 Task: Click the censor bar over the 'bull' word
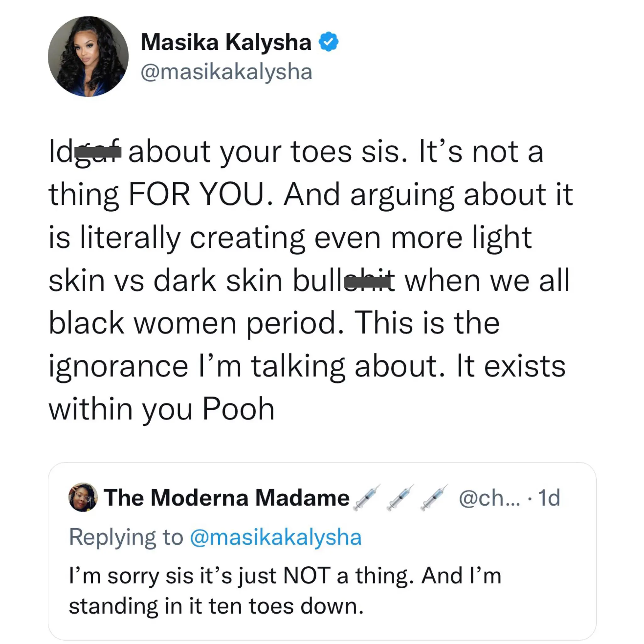pyautogui.click(x=367, y=282)
